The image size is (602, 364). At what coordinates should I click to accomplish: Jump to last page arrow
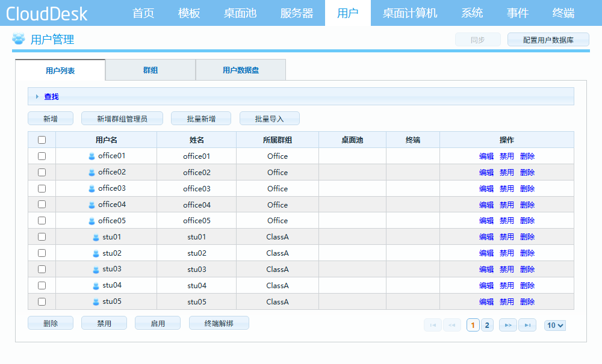pos(527,325)
